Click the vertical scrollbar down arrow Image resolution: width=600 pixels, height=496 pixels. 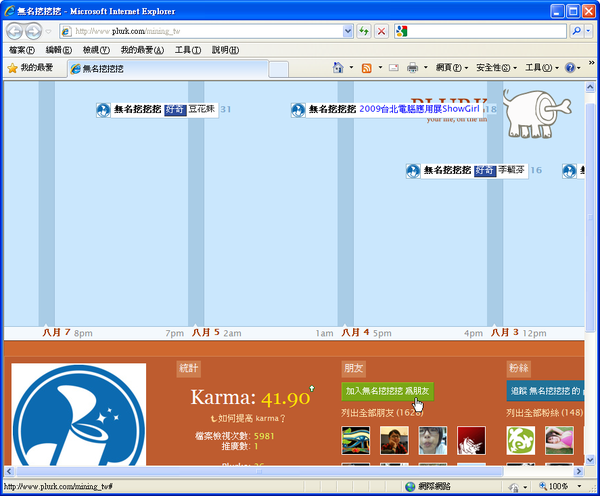pyautogui.click(x=590, y=460)
